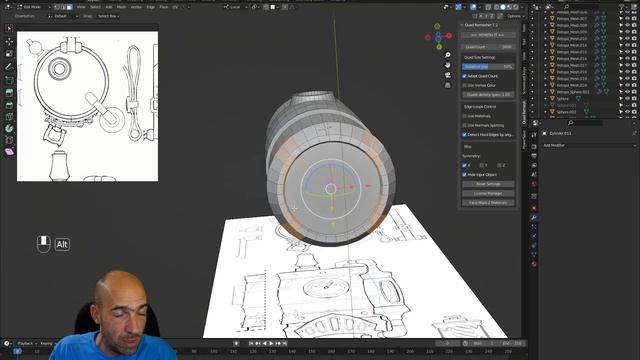Open the Face menu
Viewport: 640px width, 360px height.
164,7
